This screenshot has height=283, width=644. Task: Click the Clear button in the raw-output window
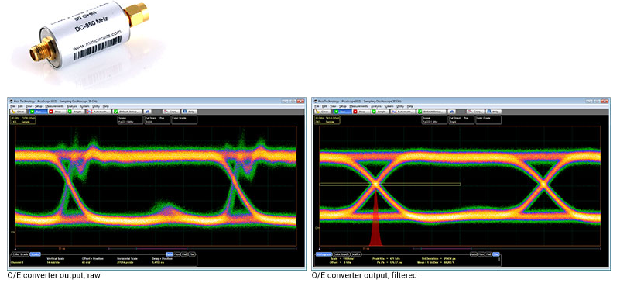19,112
